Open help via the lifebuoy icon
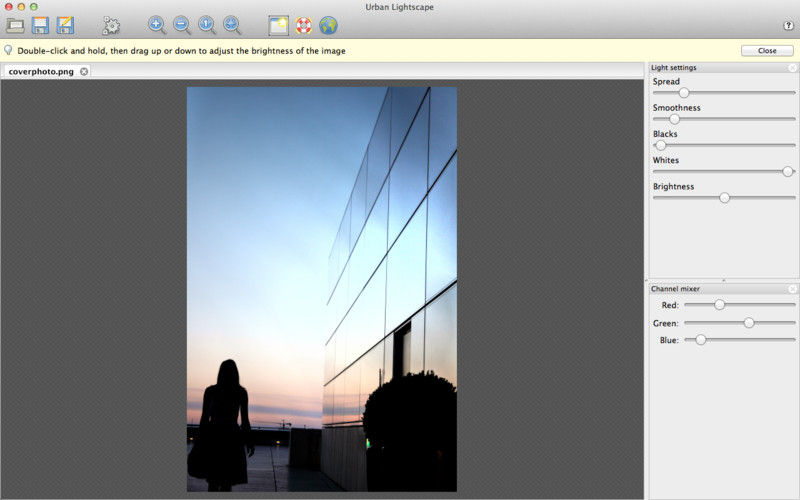This screenshot has height=500, width=800. pos(304,26)
